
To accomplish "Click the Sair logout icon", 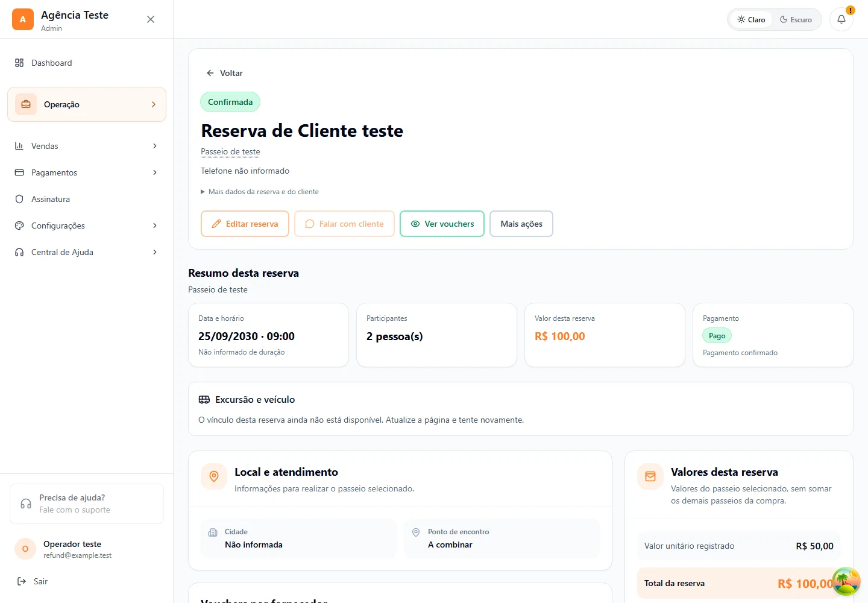I will [22, 581].
